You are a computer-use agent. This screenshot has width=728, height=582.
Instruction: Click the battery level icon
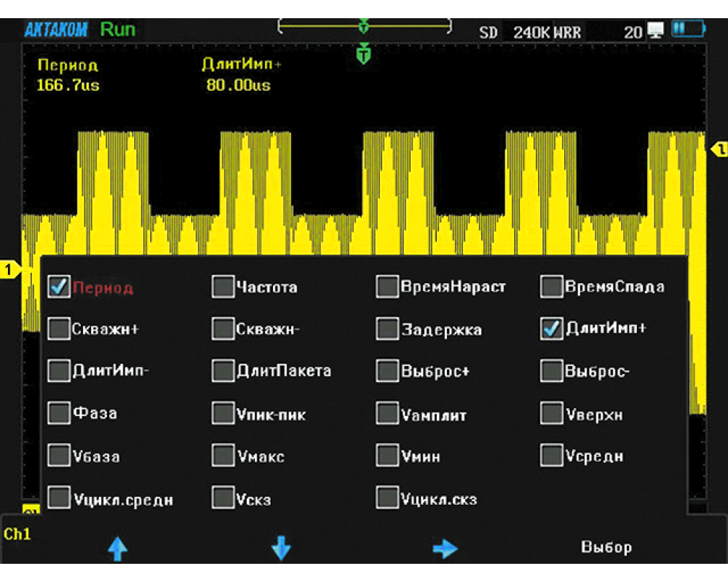pos(688,30)
